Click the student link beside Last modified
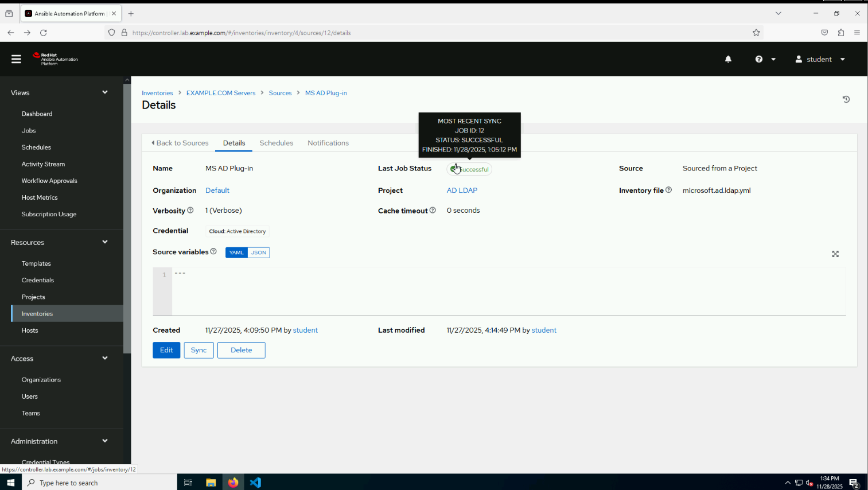Image resolution: width=868 pixels, height=490 pixels. (544, 330)
